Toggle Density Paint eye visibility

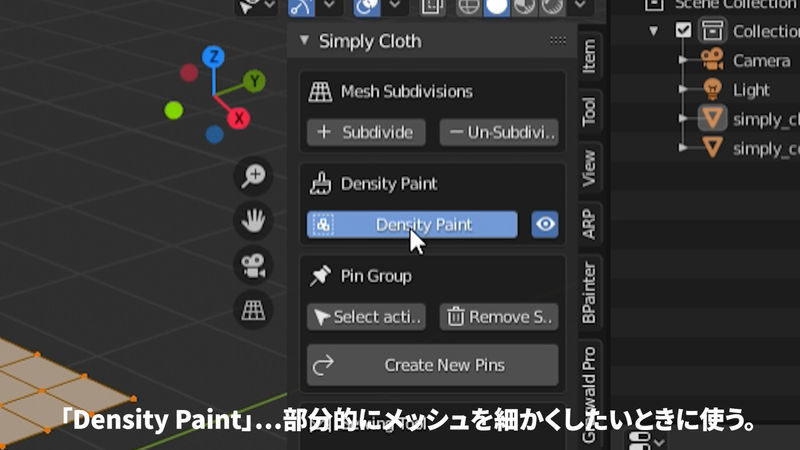(x=545, y=224)
